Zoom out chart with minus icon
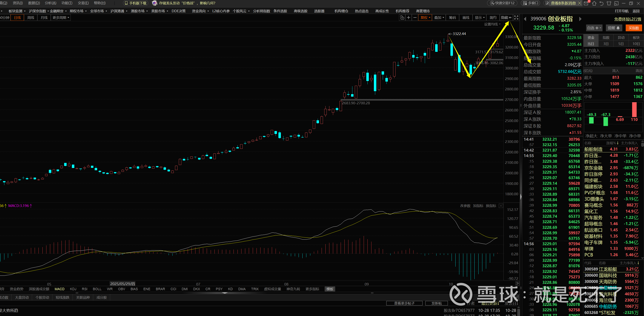This screenshot has width=644, height=316. (x=415, y=18)
